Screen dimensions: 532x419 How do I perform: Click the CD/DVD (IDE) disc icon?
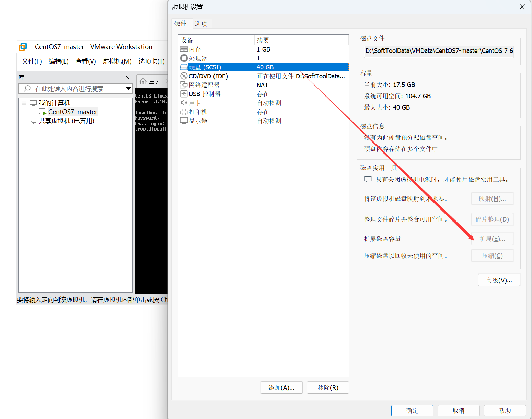pyautogui.click(x=184, y=76)
